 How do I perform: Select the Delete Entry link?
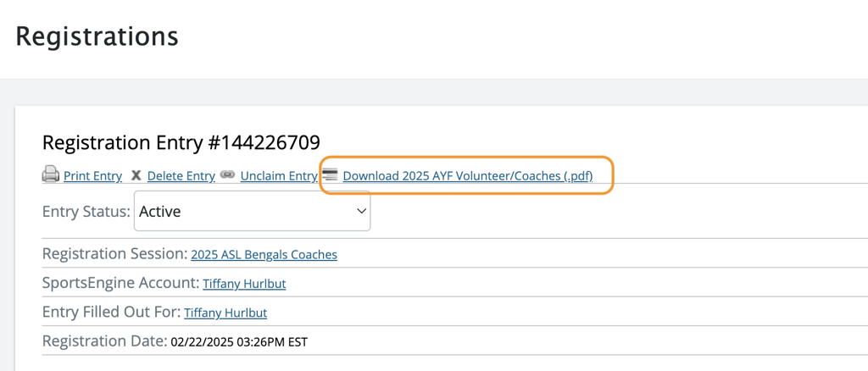181,176
